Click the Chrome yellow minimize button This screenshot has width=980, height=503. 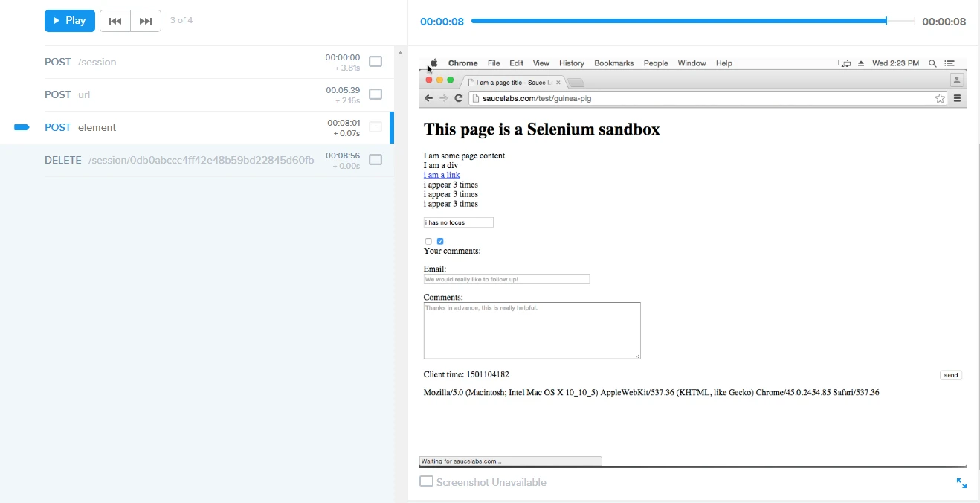click(x=439, y=80)
